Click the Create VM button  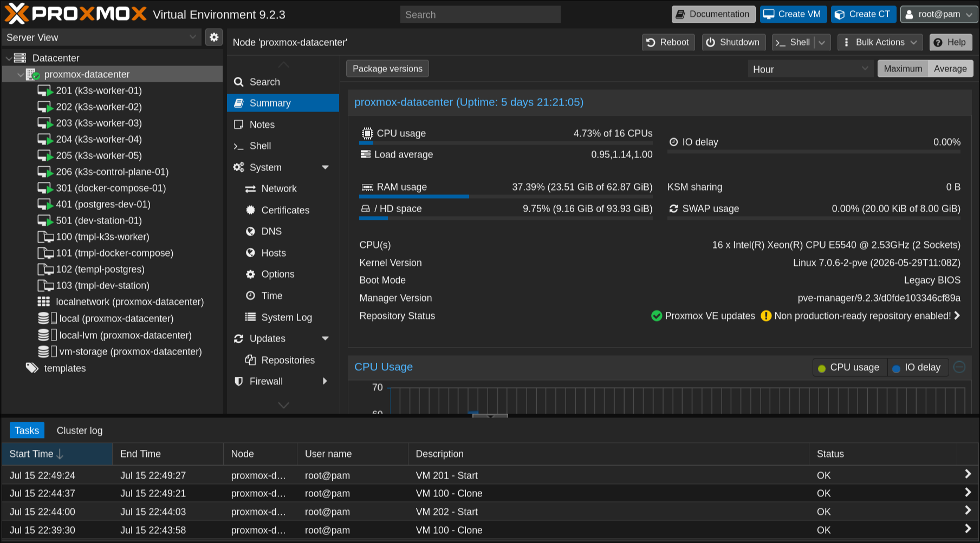click(x=793, y=15)
